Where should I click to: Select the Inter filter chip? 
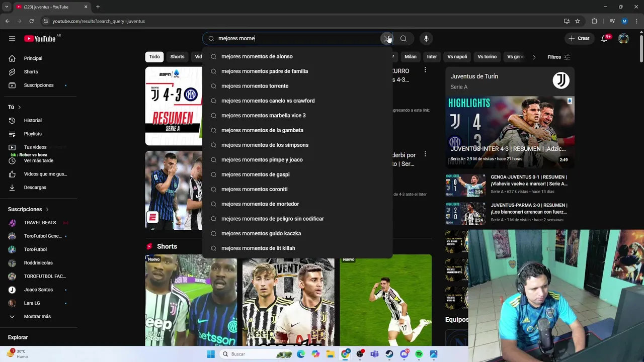[432, 57]
